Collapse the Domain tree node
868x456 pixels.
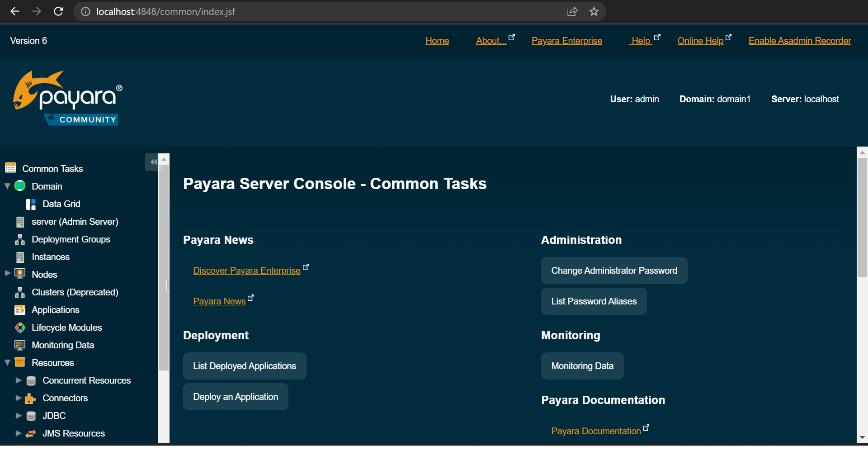tap(7, 186)
